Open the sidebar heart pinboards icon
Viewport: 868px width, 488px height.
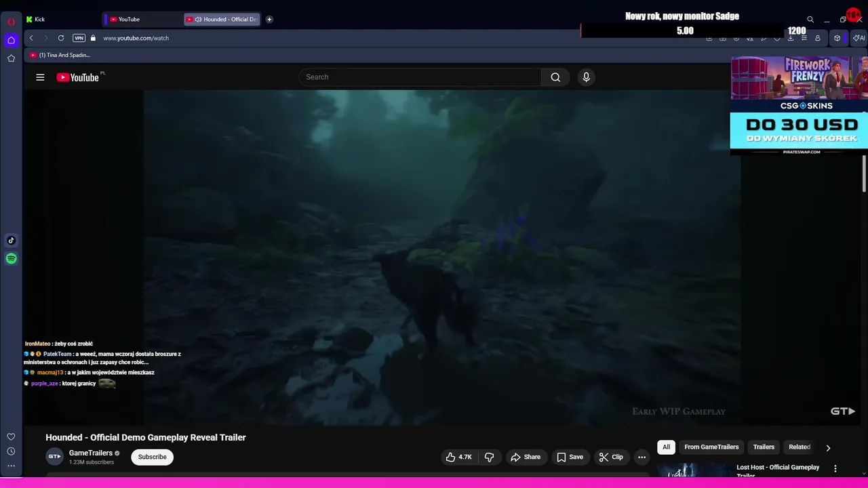[x=11, y=436]
